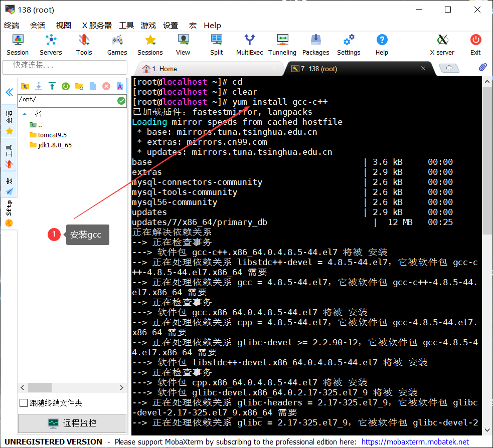Click the 远程监控 remote monitoring button
This screenshot has height=448, width=493.
72,423
